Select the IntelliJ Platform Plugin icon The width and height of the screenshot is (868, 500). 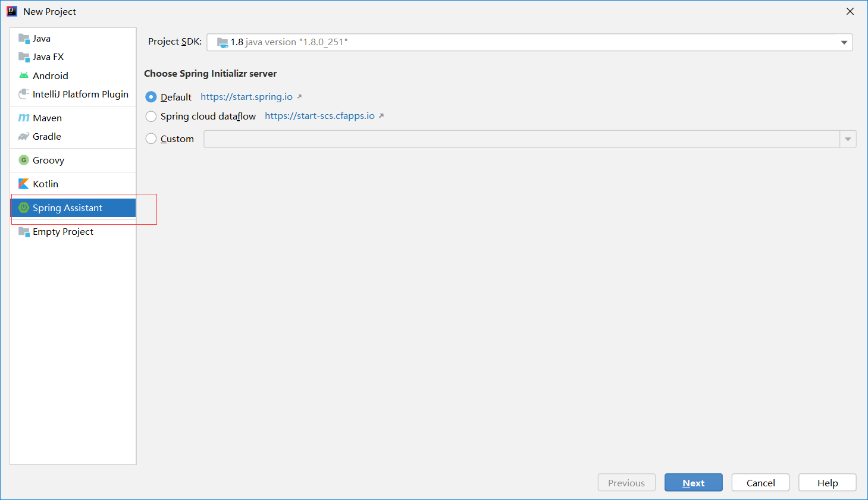[x=24, y=94]
